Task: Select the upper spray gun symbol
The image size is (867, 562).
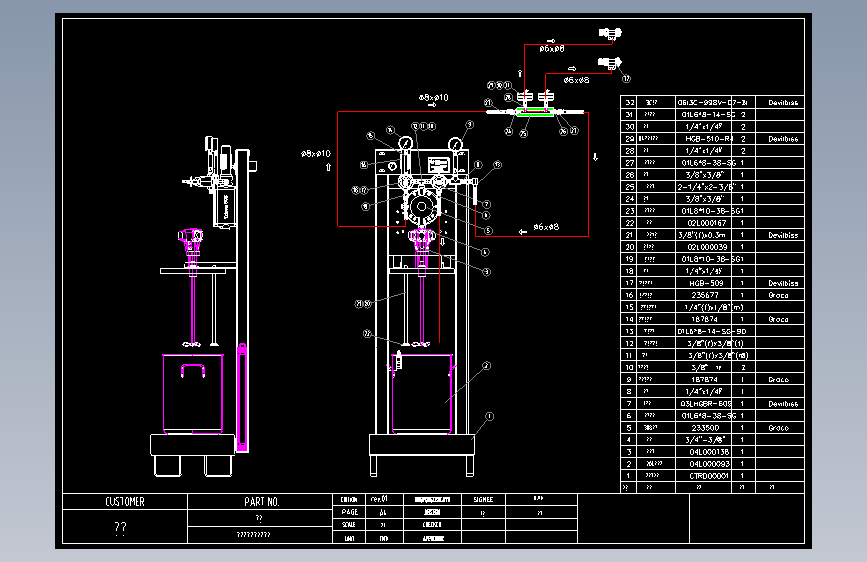Action: click(610, 34)
